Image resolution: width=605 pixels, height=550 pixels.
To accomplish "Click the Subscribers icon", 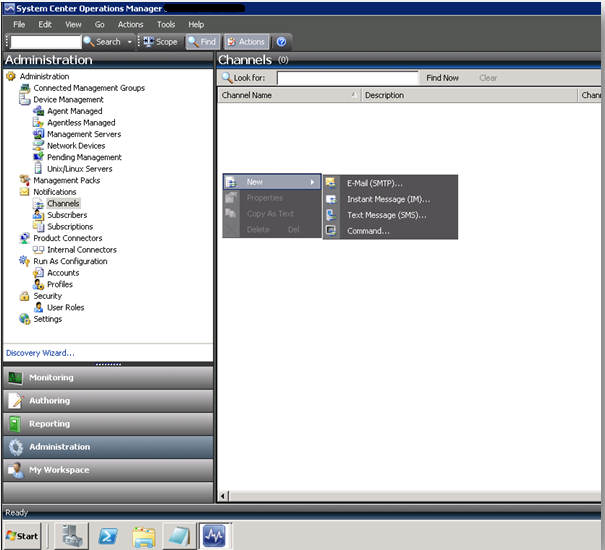I will click(x=38, y=215).
